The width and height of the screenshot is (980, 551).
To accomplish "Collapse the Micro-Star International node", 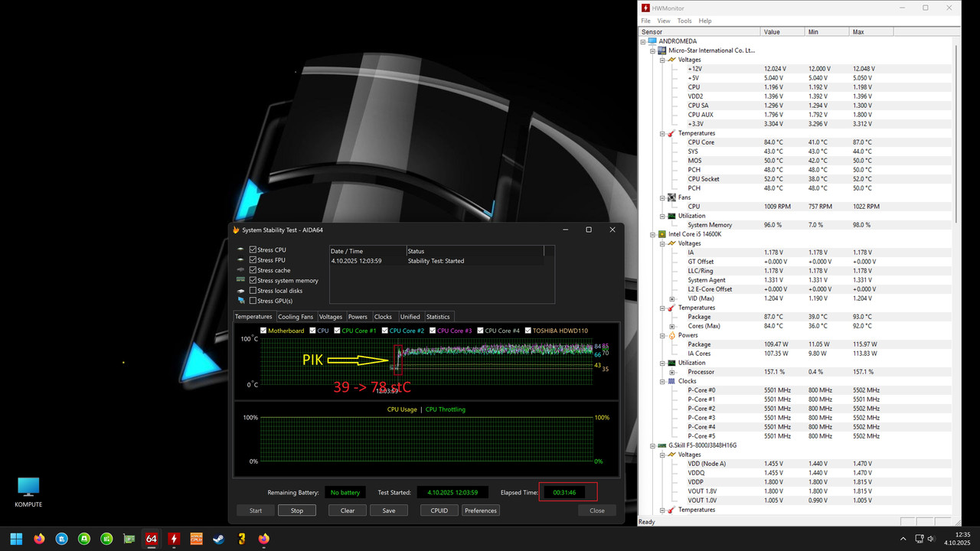I will pos(653,51).
